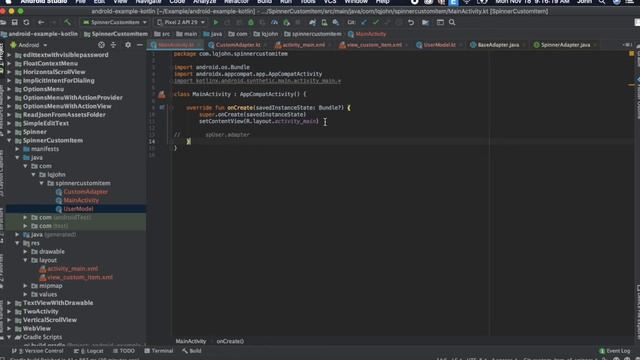Viewport: 640px width, 360px height.
Task: Switch to the SpinnerAdapter.java tab
Action: point(565,45)
